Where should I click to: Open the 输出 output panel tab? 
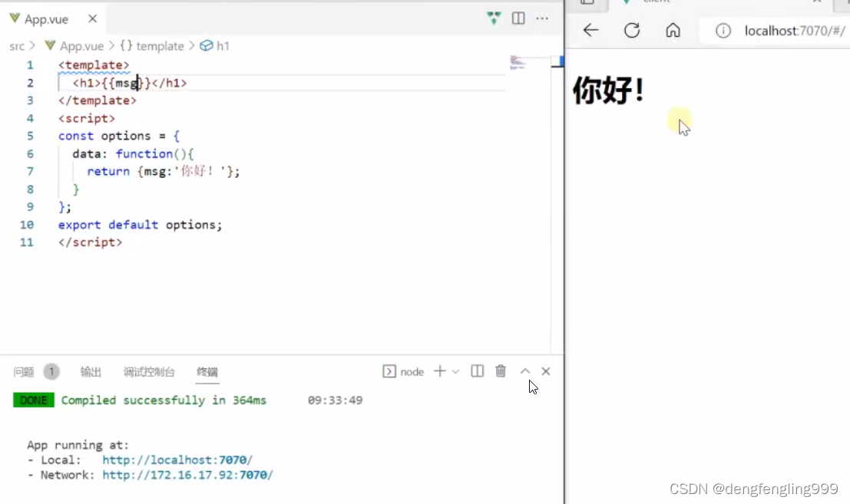(x=91, y=372)
